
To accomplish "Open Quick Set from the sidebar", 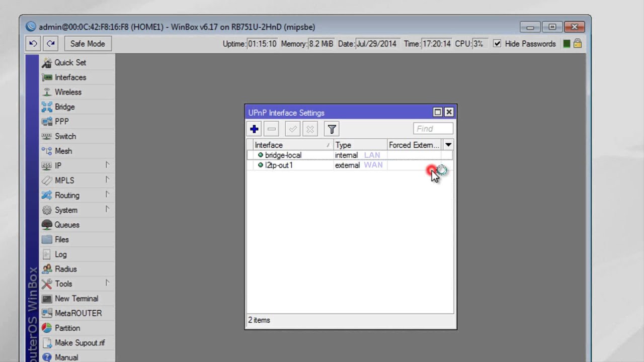I will pos(70,62).
